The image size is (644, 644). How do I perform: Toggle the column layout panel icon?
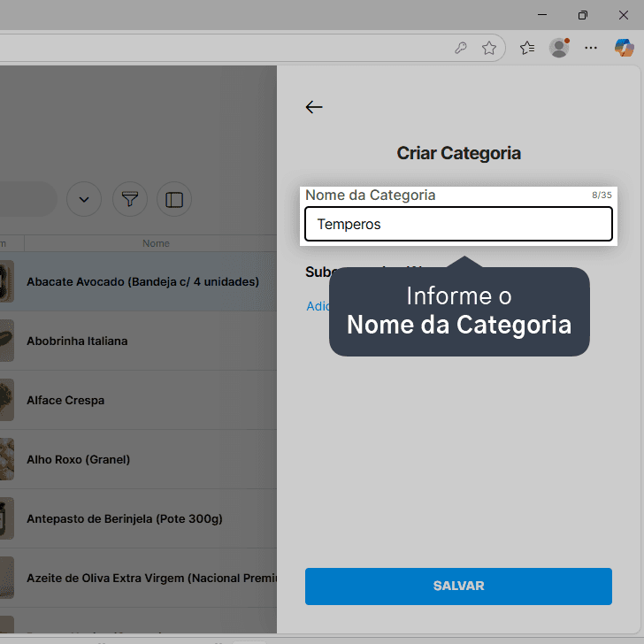point(174,199)
